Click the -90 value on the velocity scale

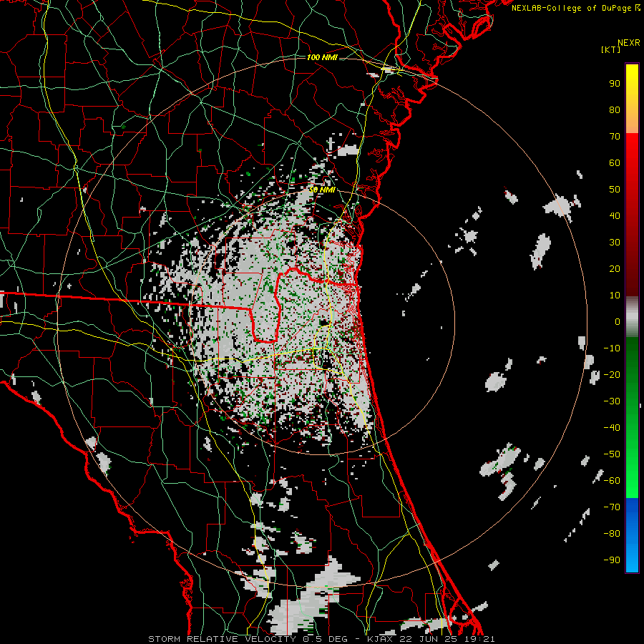click(x=612, y=560)
